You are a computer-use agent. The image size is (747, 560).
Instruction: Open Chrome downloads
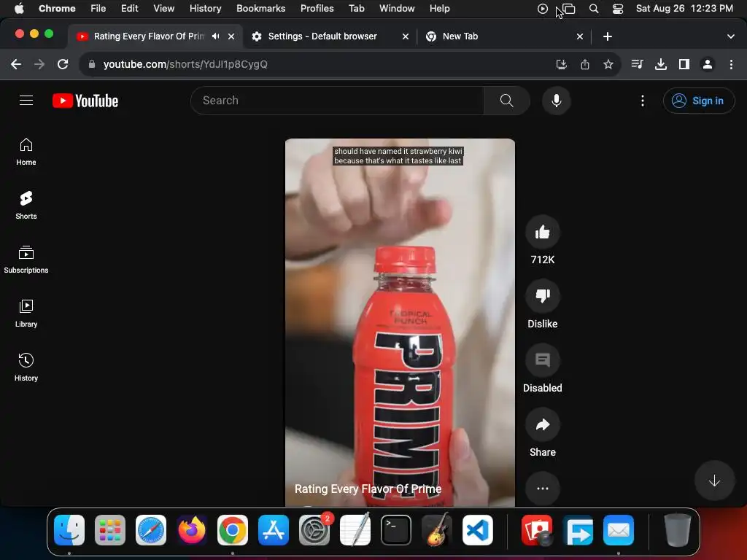tap(660, 64)
